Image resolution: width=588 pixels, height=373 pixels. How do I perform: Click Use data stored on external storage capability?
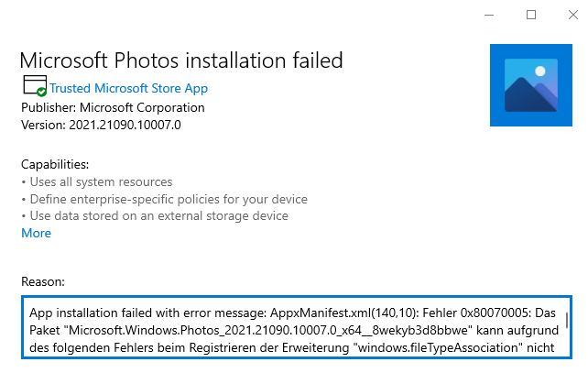tap(159, 216)
